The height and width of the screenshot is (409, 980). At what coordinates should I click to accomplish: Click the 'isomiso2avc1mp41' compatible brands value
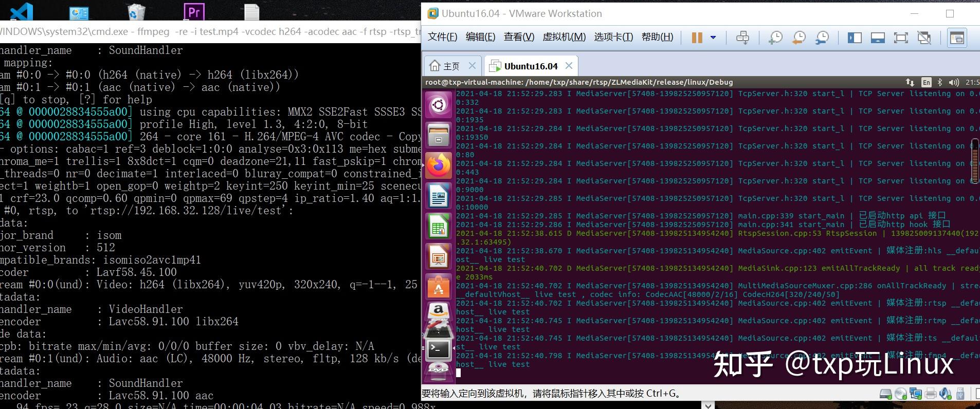coord(152,260)
